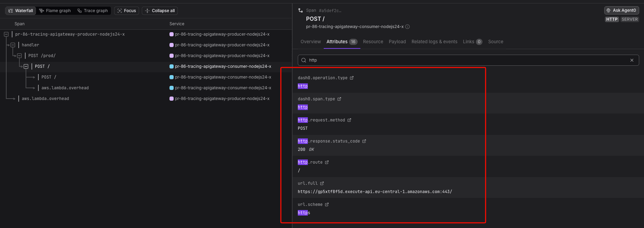
Task: Click the Trace graph icon
Action: [x=80, y=11]
